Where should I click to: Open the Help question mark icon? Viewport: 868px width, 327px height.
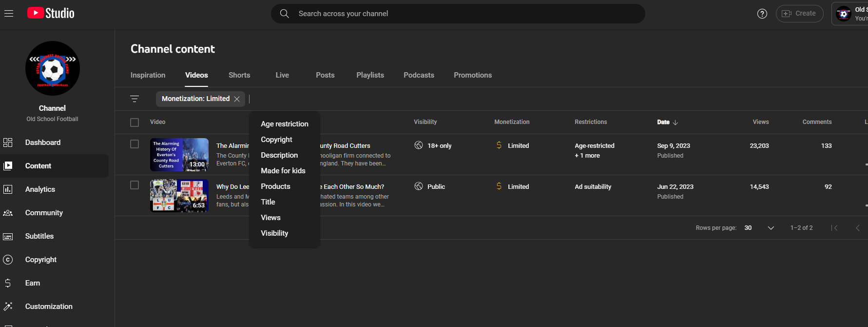tap(762, 14)
